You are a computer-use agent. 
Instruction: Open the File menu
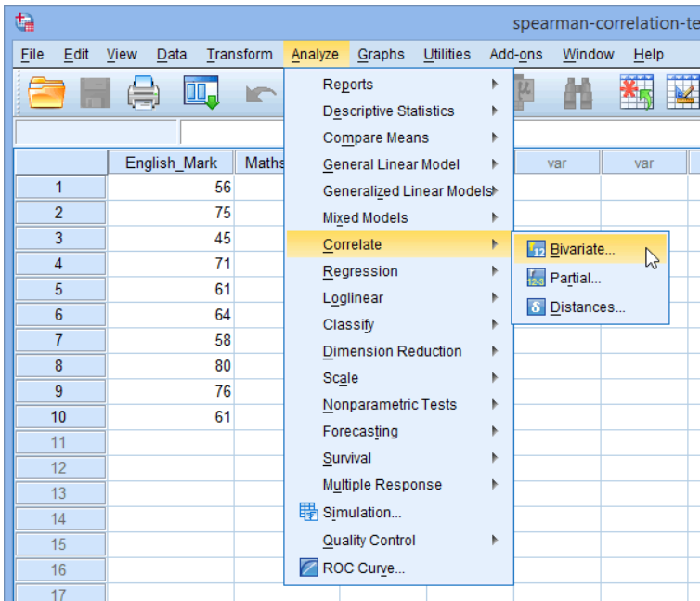[x=32, y=55]
